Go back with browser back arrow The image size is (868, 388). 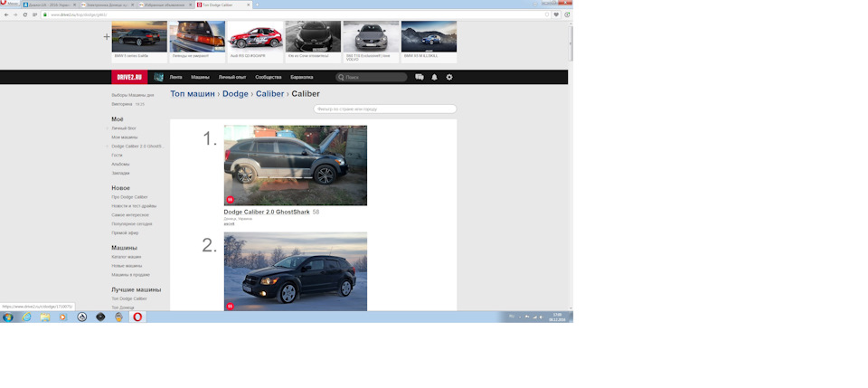[x=6, y=15]
